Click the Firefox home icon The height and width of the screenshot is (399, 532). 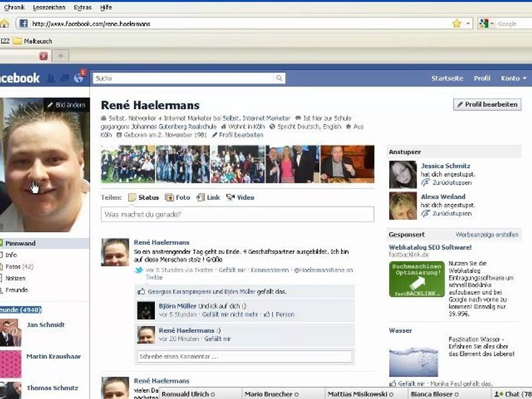[4, 23]
